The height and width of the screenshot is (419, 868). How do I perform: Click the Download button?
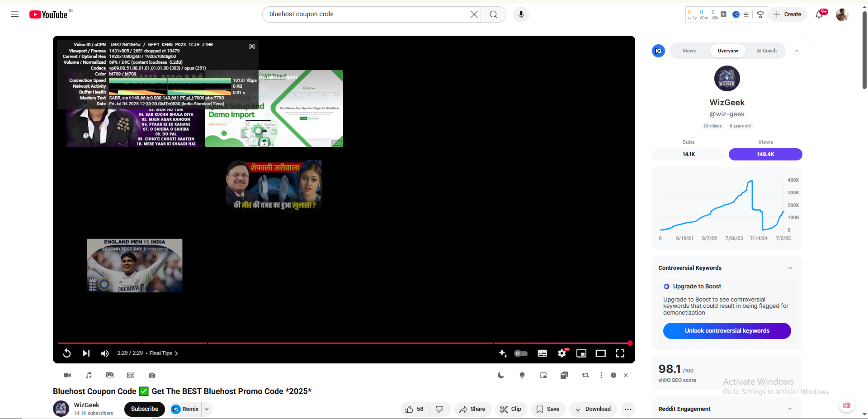593,409
